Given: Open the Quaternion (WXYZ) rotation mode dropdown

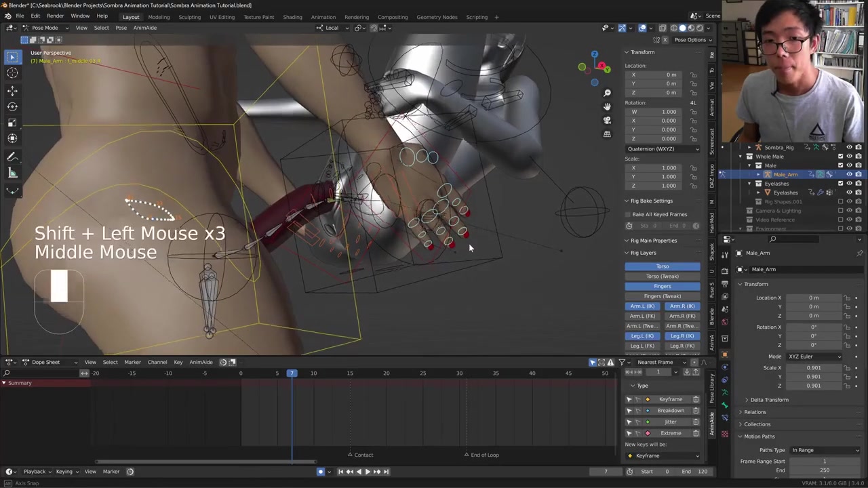Looking at the screenshot, I should coord(663,148).
